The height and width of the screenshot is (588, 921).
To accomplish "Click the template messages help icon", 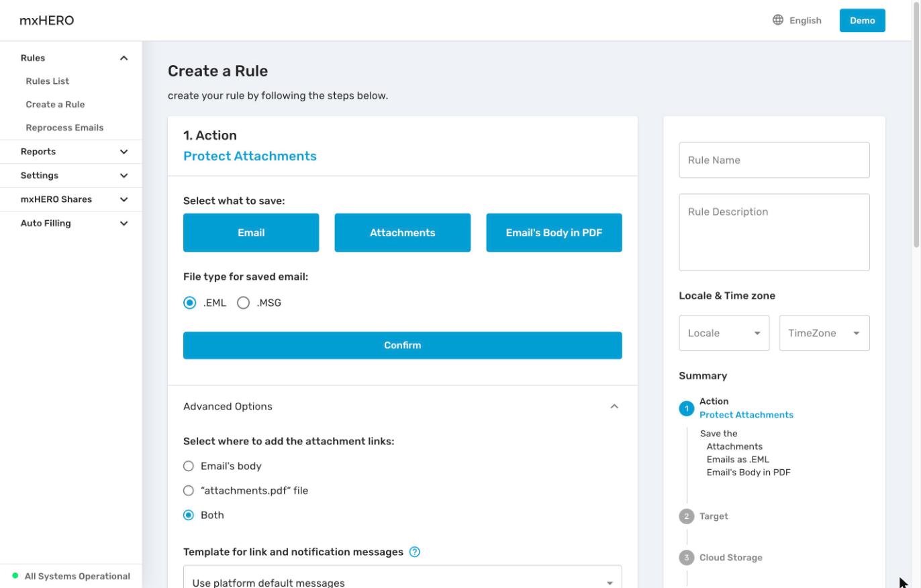I will [415, 552].
